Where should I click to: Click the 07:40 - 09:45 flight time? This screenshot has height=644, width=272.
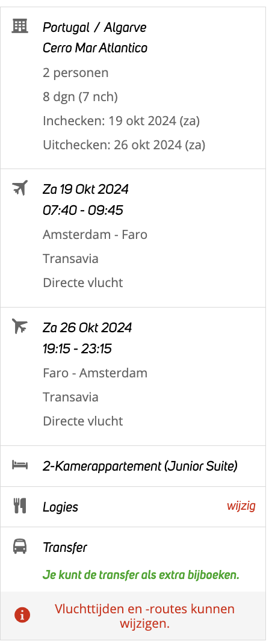(83, 210)
